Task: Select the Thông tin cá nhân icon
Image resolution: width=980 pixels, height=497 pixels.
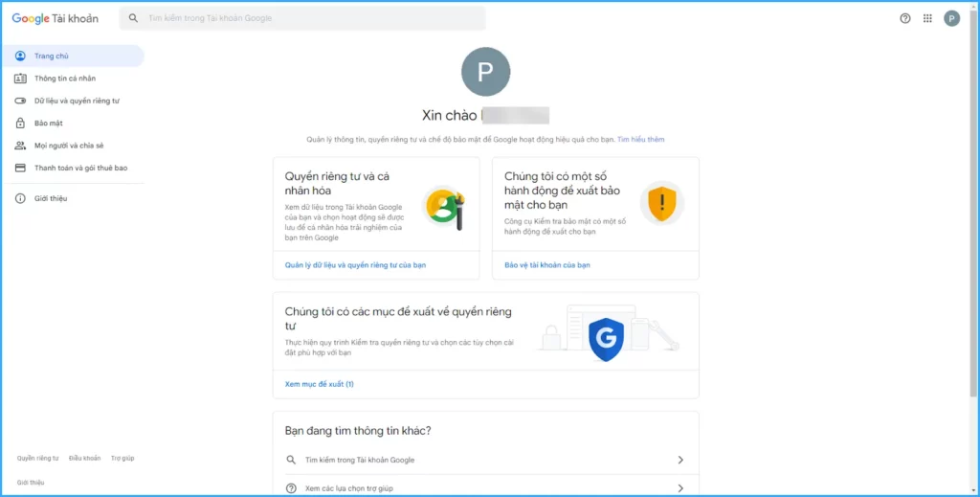Action: pos(21,79)
